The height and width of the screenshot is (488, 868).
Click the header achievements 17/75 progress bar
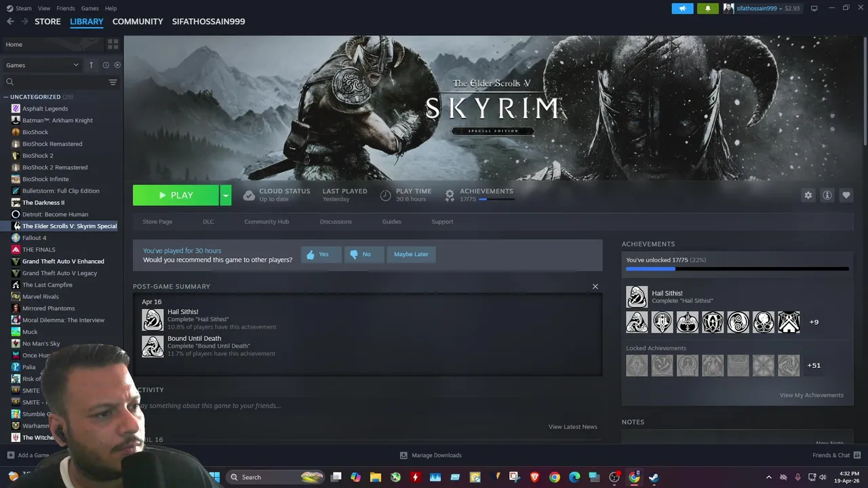(496, 199)
